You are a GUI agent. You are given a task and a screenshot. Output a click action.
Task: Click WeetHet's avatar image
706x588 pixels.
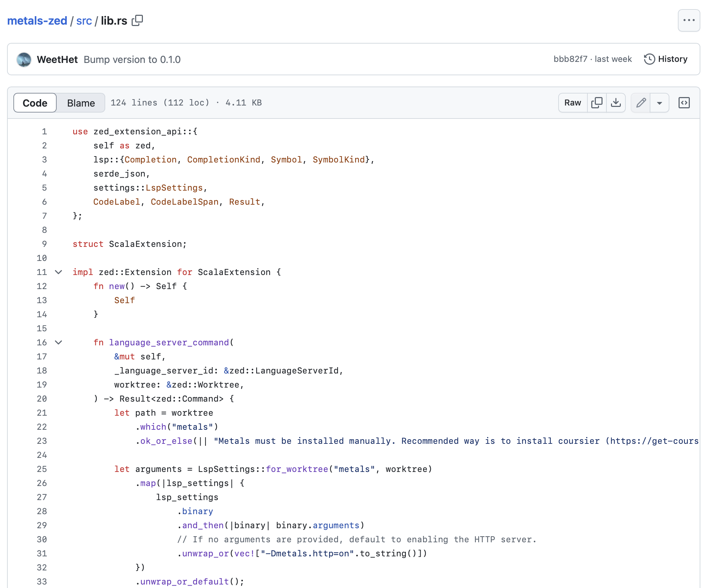click(24, 59)
